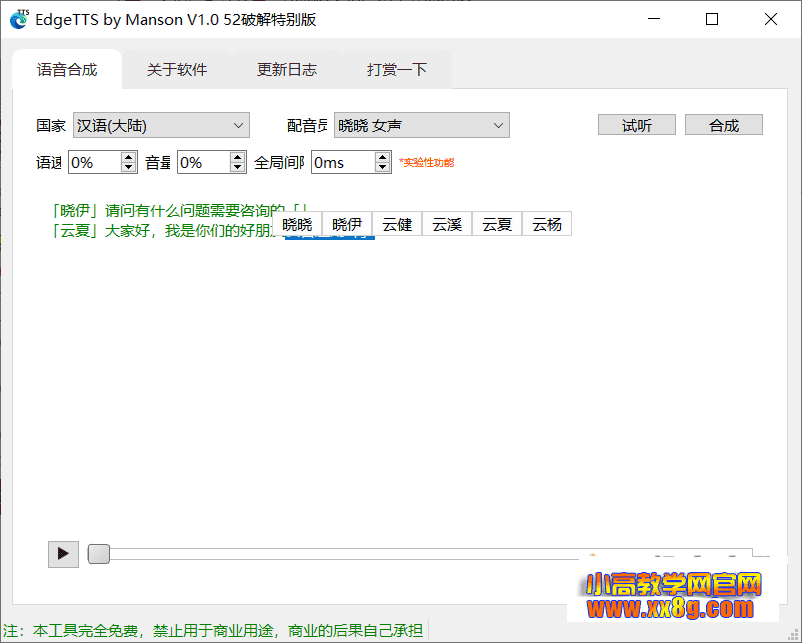Click the EdgeTTS app logo icon
The height and width of the screenshot is (643, 802).
tap(19, 19)
